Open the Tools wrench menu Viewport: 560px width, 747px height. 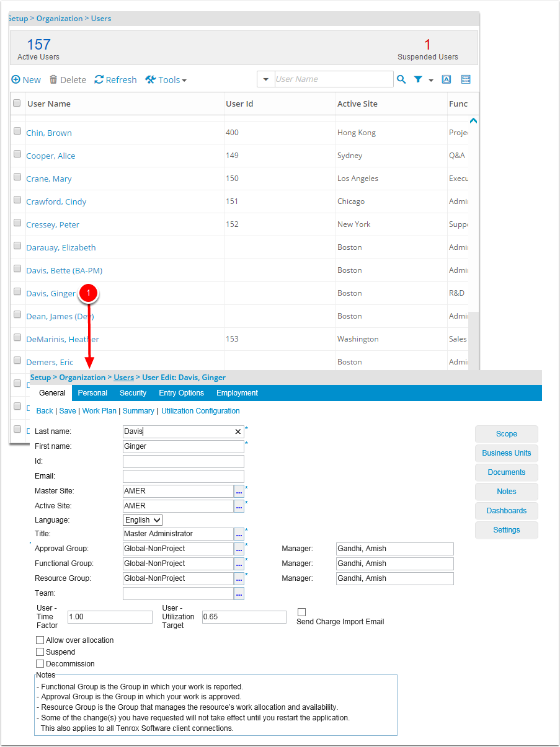point(166,79)
